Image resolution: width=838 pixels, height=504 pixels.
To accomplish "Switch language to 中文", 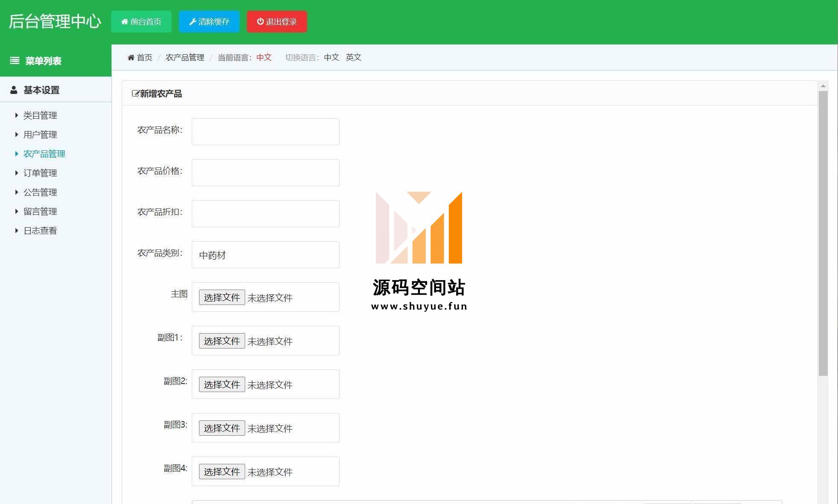I will [x=331, y=57].
